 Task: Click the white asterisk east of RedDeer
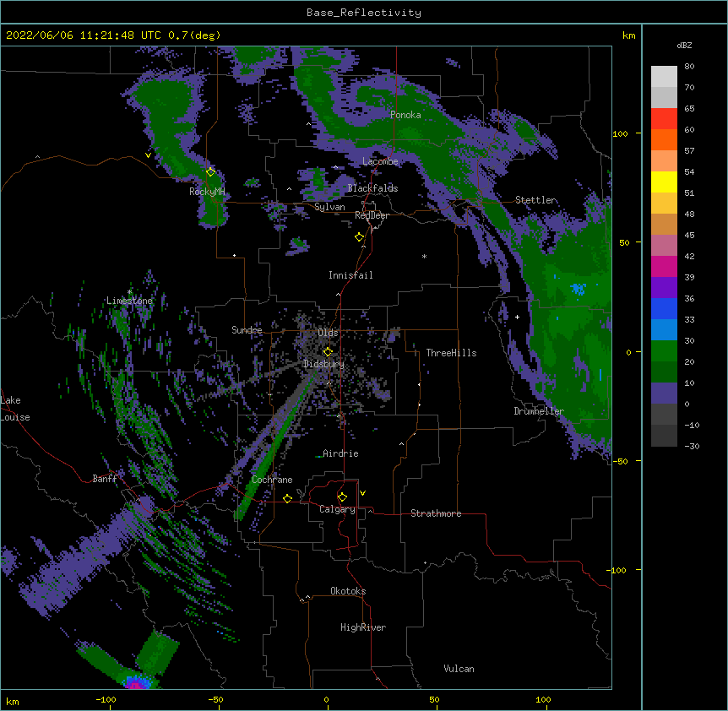pos(424,256)
